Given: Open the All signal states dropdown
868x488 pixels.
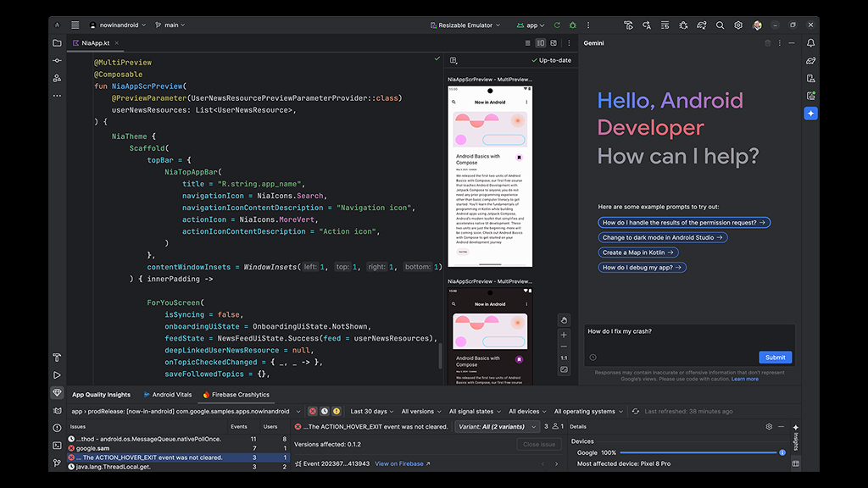Looking at the screenshot, I should click(x=475, y=411).
